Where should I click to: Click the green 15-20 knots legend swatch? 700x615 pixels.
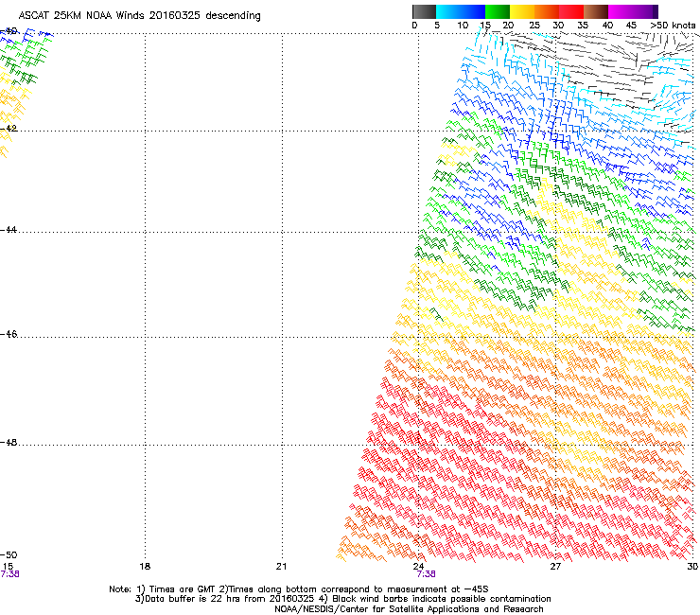pyautogui.click(x=498, y=11)
